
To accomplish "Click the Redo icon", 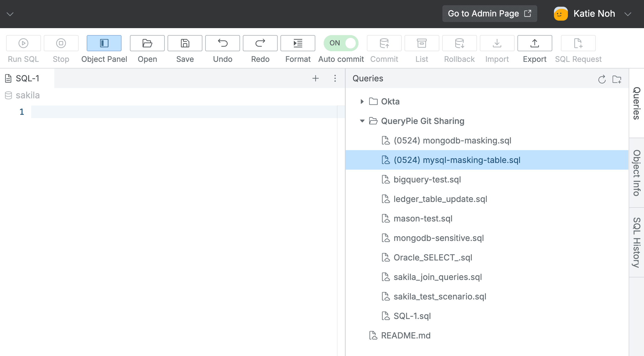I will [260, 43].
